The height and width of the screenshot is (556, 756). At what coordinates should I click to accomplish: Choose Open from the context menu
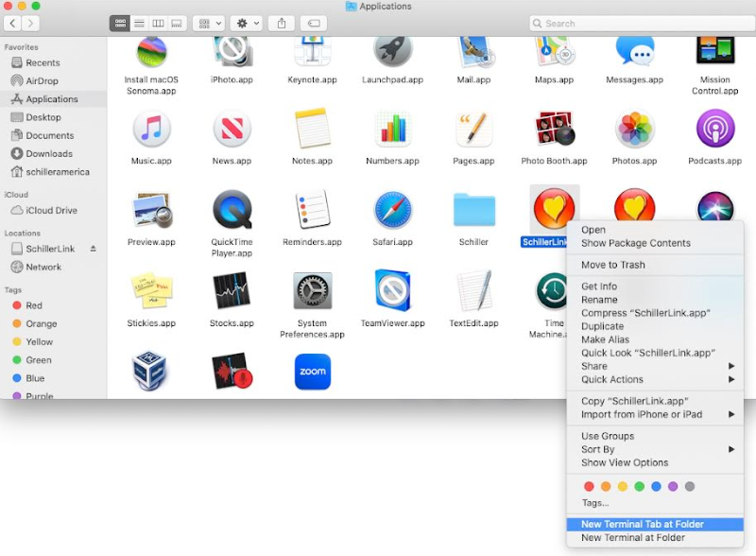(655, 230)
